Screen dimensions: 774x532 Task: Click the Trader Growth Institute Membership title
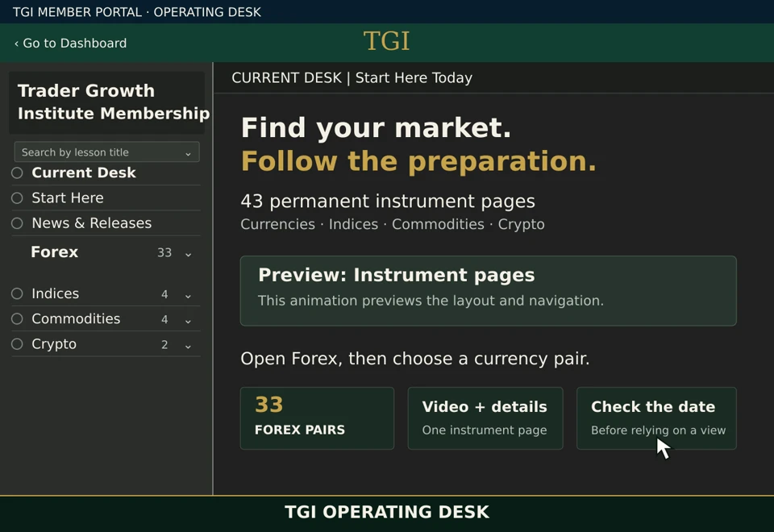tap(114, 102)
